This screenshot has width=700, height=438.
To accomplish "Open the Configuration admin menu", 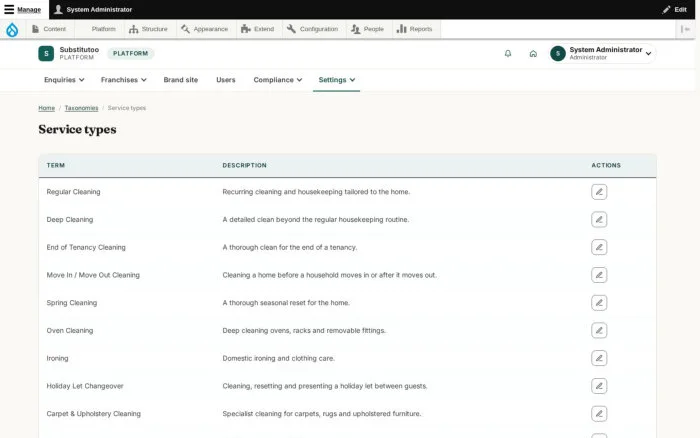I will click(312, 29).
